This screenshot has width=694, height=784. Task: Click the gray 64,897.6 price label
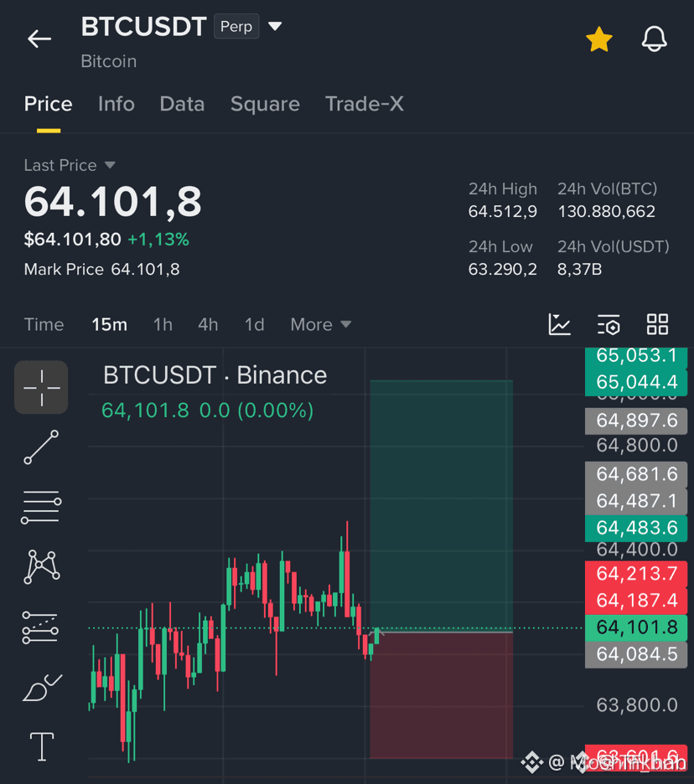pos(636,420)
